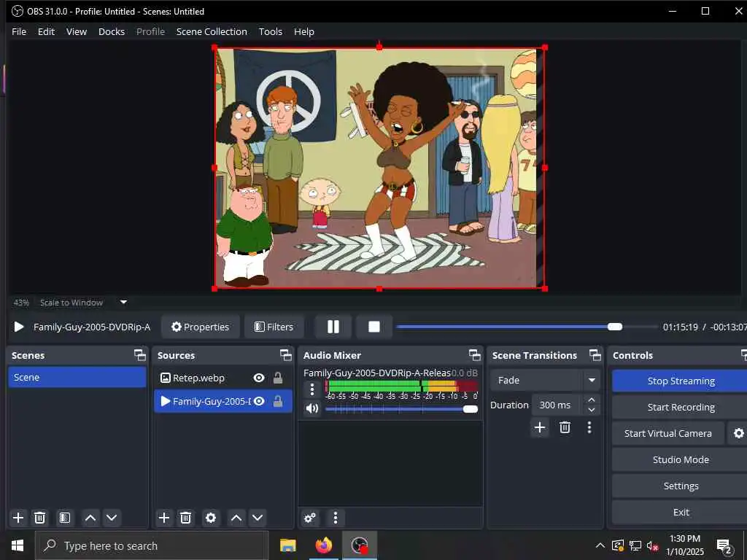The height and width of the screenshot is (560, 747).
Task: Select the Scene item in Scenes
Action: [x=77, y=377]
